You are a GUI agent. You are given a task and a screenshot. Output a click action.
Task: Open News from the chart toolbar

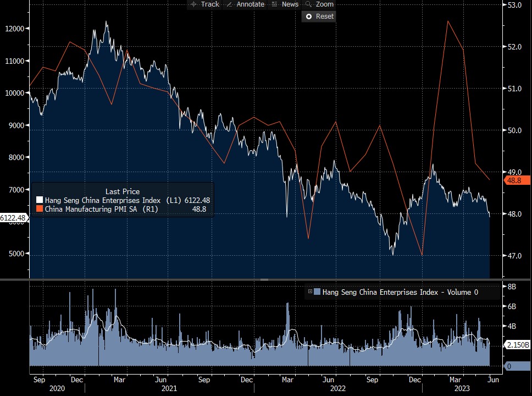[x=290, y=4]
